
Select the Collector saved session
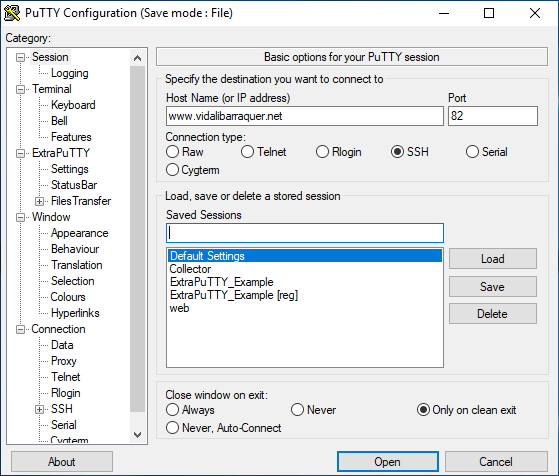[x=305, y=269]
